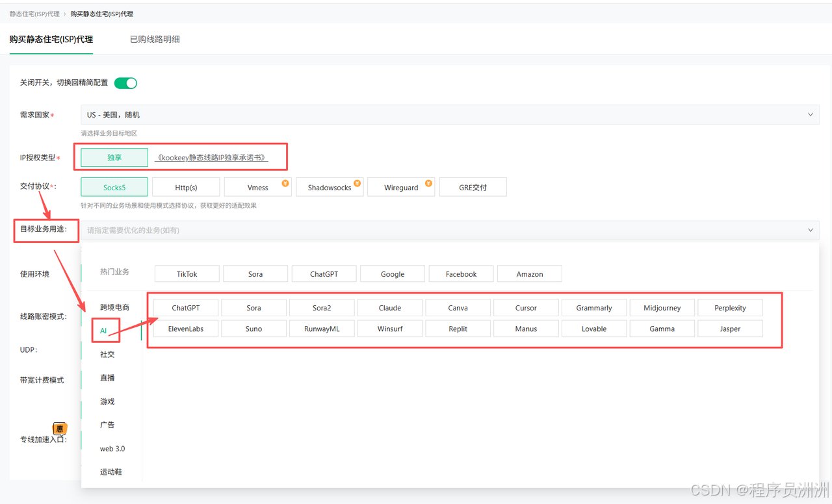
Task: Pick ChatGPT from popular businesses row
Action: click(324, 273)
